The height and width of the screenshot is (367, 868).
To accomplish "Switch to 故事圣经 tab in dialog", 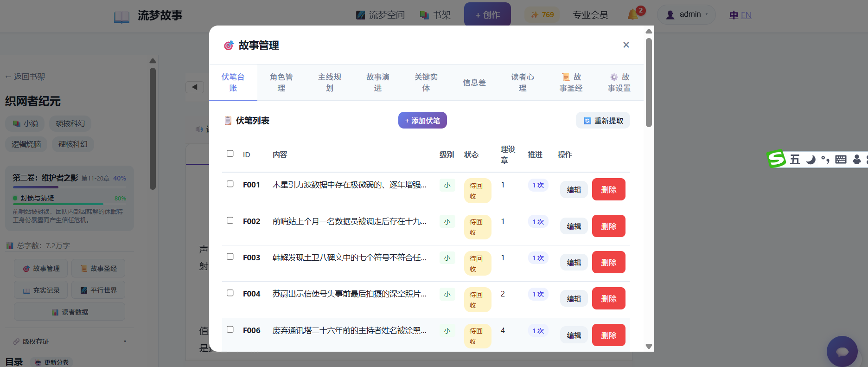I will tap(570, 82).
